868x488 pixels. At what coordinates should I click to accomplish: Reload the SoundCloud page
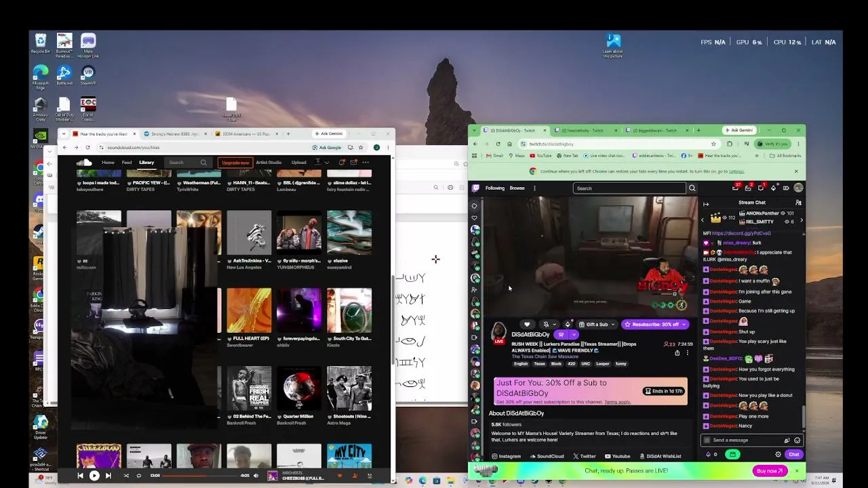87,147
